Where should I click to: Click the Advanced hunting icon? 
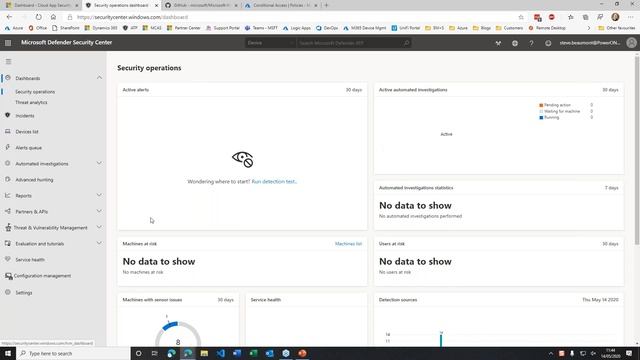pos(7,180)
